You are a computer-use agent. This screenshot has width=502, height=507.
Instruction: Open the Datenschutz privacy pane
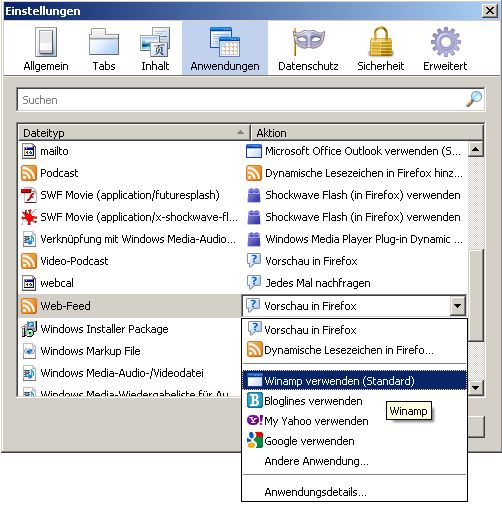[308, 49]
